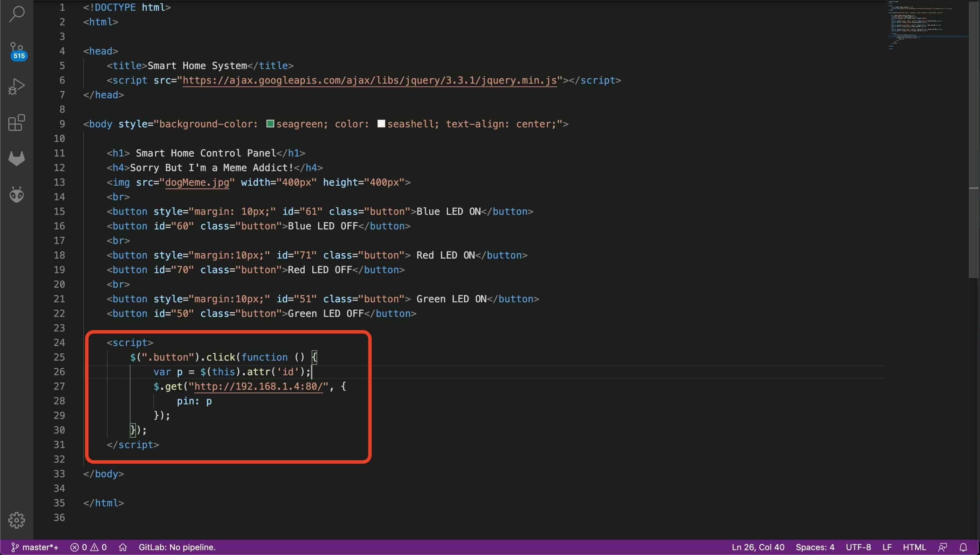This screenshot has width=980, height=555.
Task: Open the Run and Debug view
Action: point(16,86)
